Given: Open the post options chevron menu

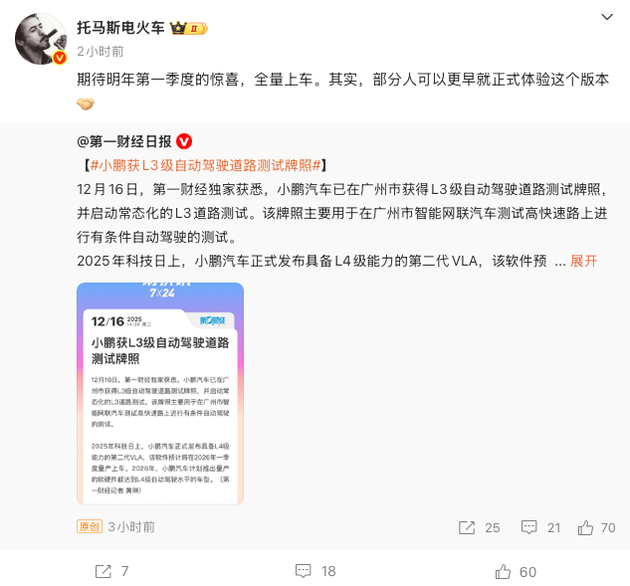Looking at the screenshot, I should (606, 17).
